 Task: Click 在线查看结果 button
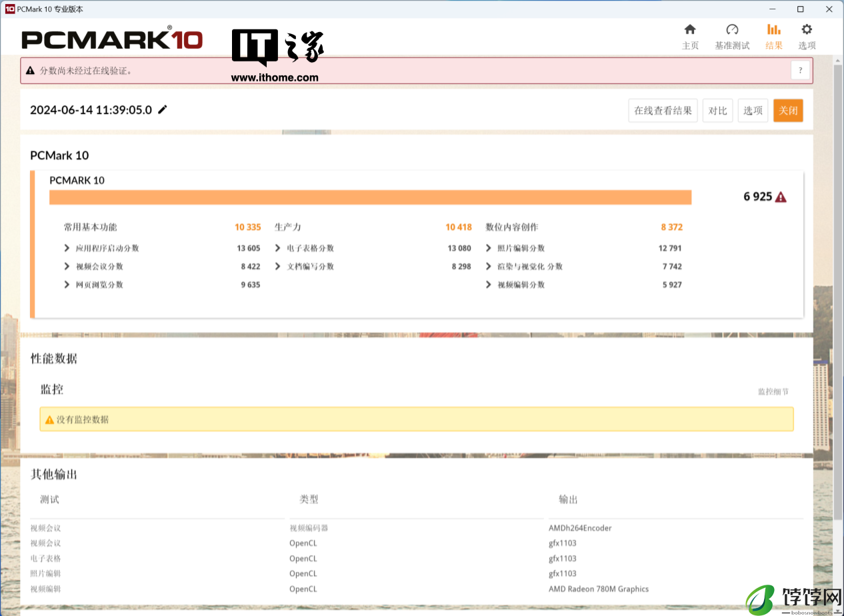point(663,111)
